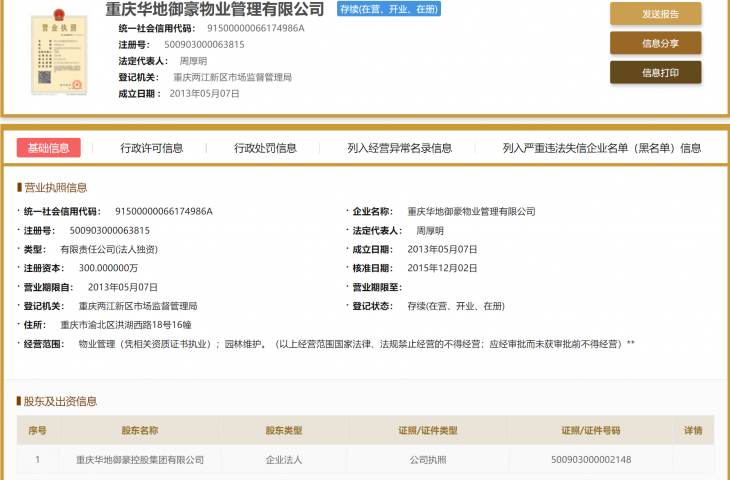Screen dimensions: 730x480
Task: Open the 行政处罚信息 tab
Action: point(265,148)
